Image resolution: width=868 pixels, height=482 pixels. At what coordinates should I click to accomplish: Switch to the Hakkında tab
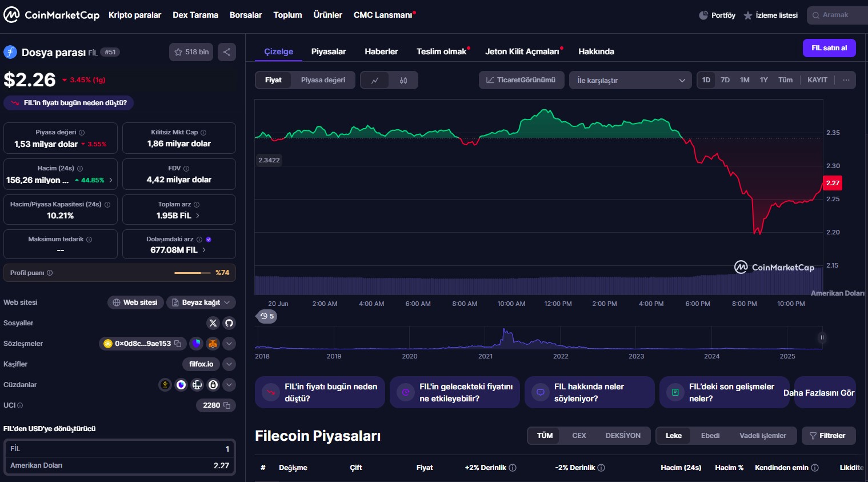point(596,51)
